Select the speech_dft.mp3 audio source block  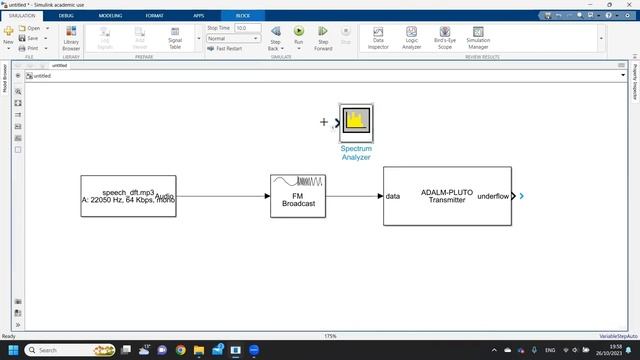point(129,196)
